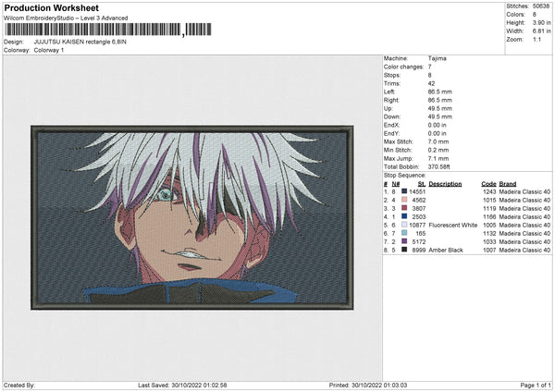Click the Machine value 'Tajima'
The width and height of the screenshot is (555, 392).
(438, 58)
